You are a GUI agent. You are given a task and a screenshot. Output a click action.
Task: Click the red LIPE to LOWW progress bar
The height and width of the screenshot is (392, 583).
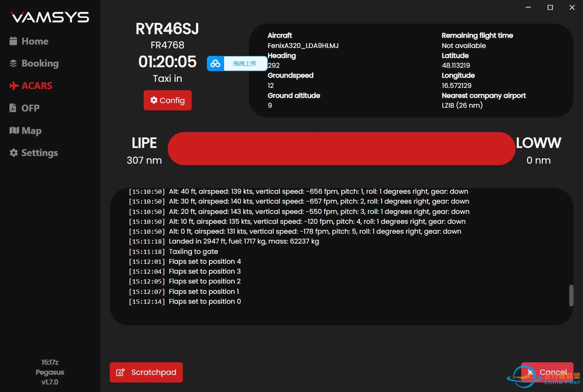point(341,149)
